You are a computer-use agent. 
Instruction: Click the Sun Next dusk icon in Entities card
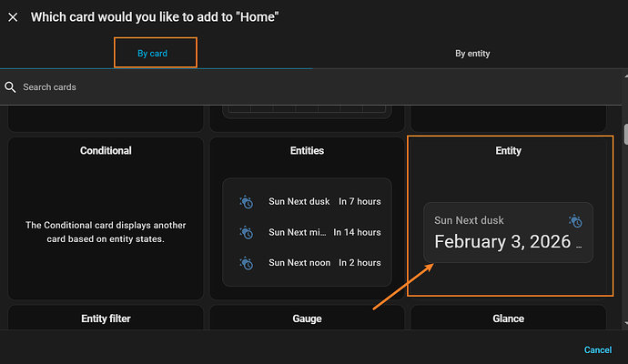tap(246, 201)
